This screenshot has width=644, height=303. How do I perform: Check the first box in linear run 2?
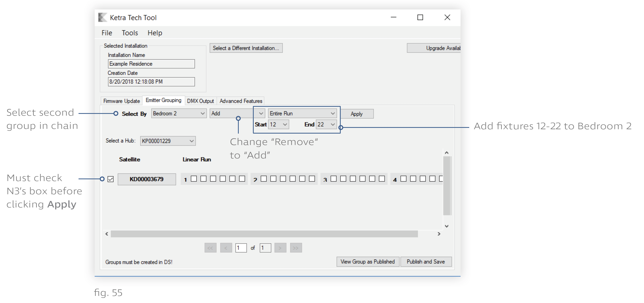click(x=264, y=179)
